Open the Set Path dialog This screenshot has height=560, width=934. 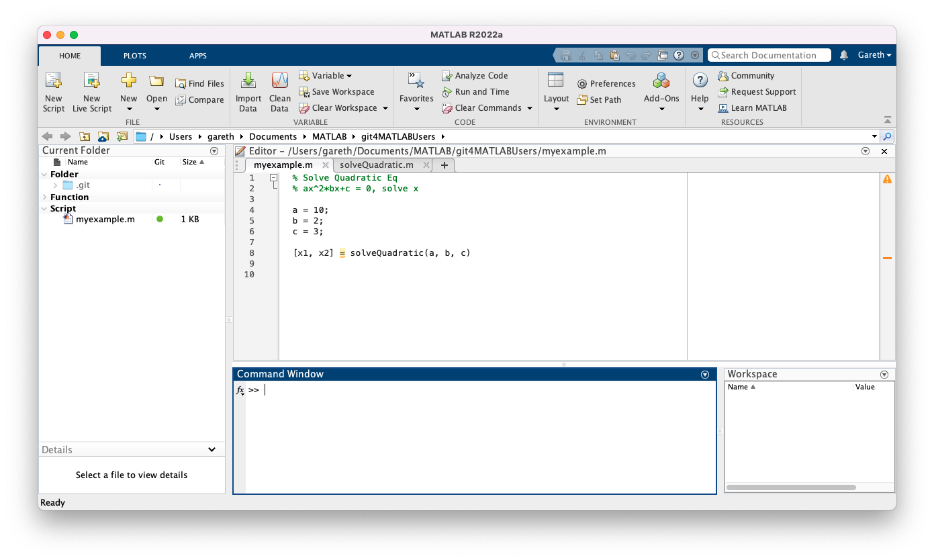[x=599, y=99]
